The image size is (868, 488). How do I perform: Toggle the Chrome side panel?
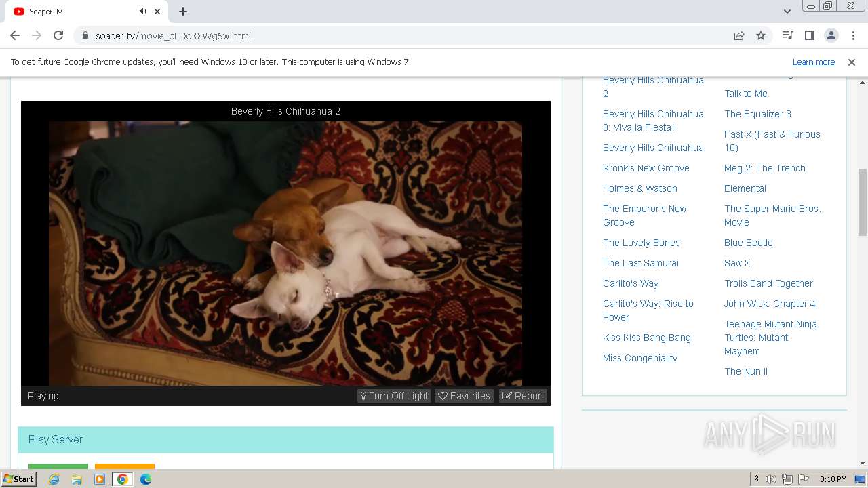click(x=809, y=35)
